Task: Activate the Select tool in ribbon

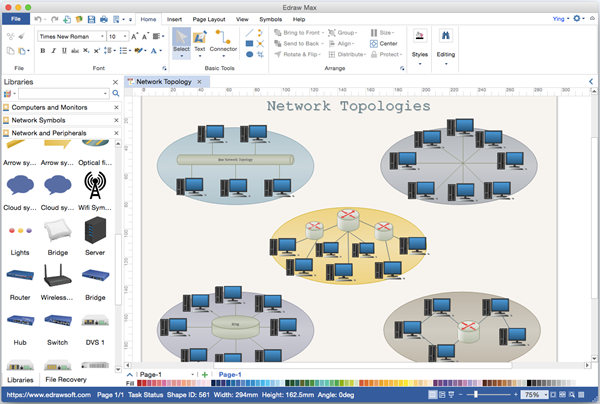Action: click(181, 42)
